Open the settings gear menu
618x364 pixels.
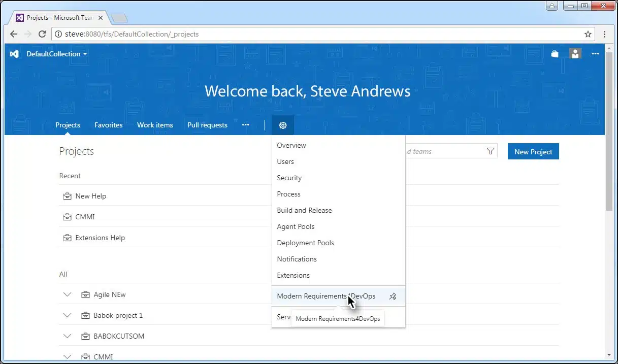click(x=283, y=125)
